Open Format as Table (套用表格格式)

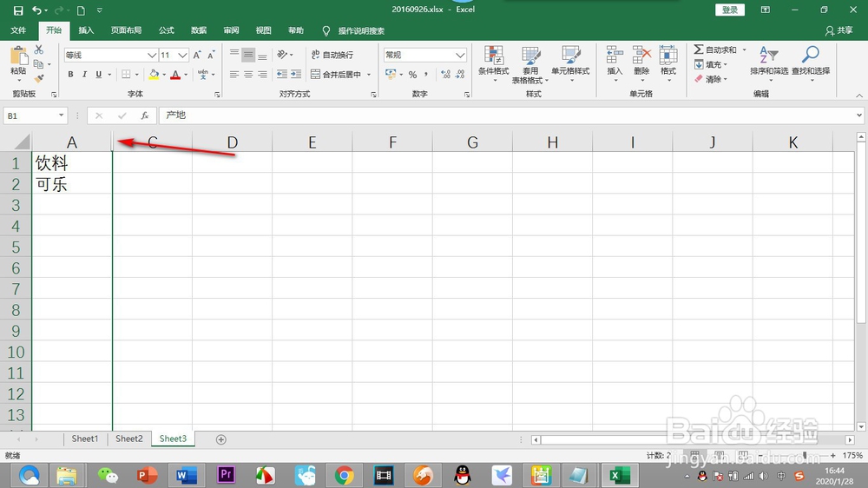pyautogui.click(x=529, y=65)
